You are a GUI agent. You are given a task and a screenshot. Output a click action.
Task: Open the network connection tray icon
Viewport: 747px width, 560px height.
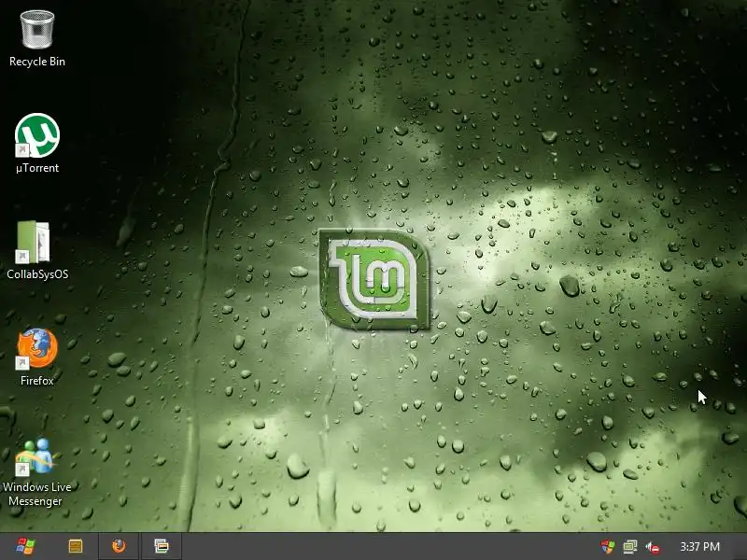pos(629,547)
